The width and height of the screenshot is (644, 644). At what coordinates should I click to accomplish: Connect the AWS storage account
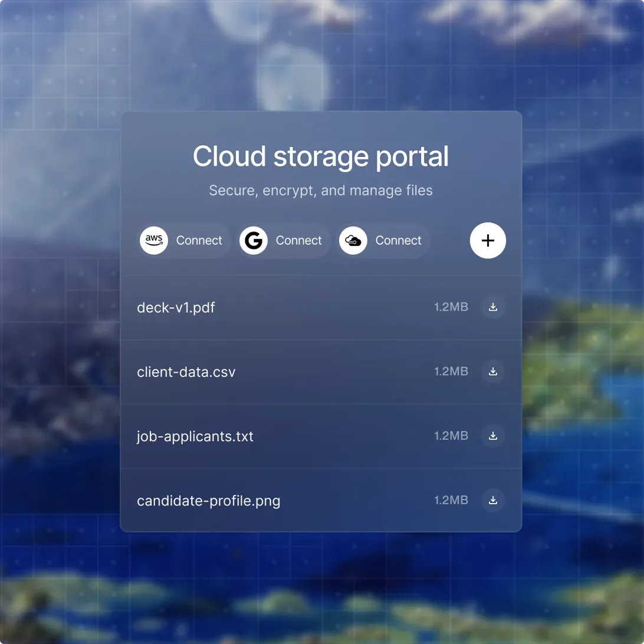click(183, 240)
